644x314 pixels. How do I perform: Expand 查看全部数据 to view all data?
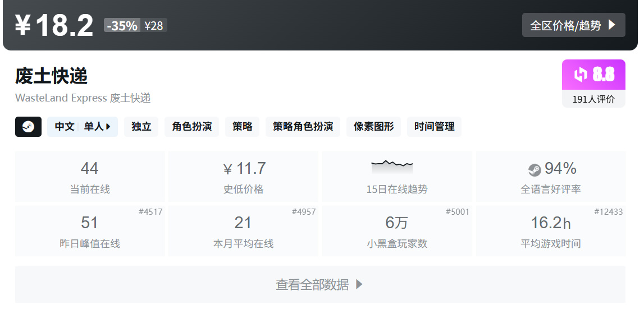321,284
